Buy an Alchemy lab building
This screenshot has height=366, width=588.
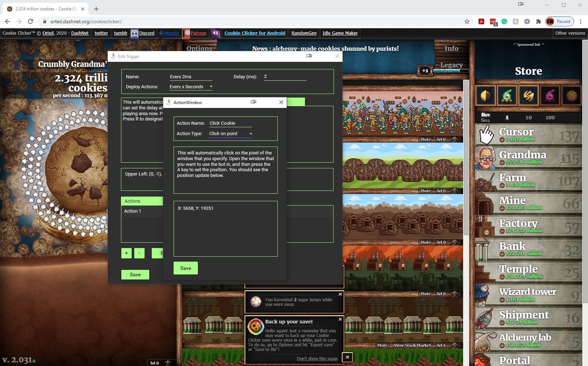tap(529, 341)
